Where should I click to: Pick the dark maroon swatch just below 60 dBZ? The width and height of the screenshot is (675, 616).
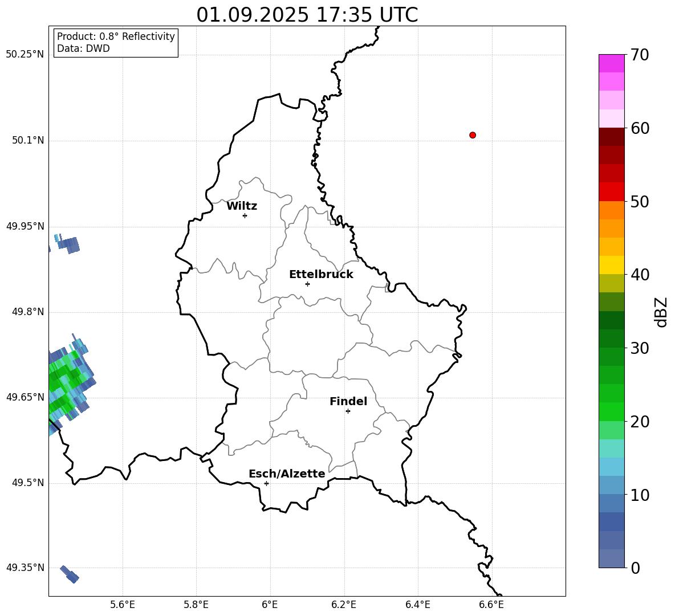[x=611, y=137]
